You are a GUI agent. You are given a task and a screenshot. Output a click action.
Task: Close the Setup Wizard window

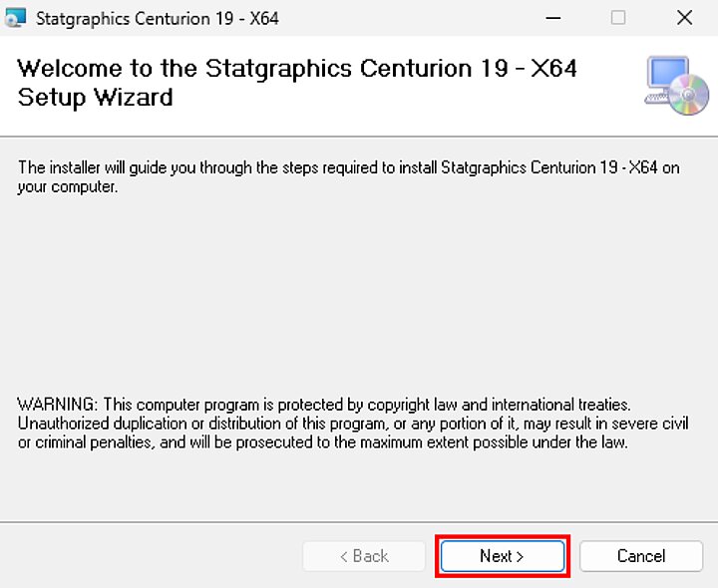coord(684,18)
